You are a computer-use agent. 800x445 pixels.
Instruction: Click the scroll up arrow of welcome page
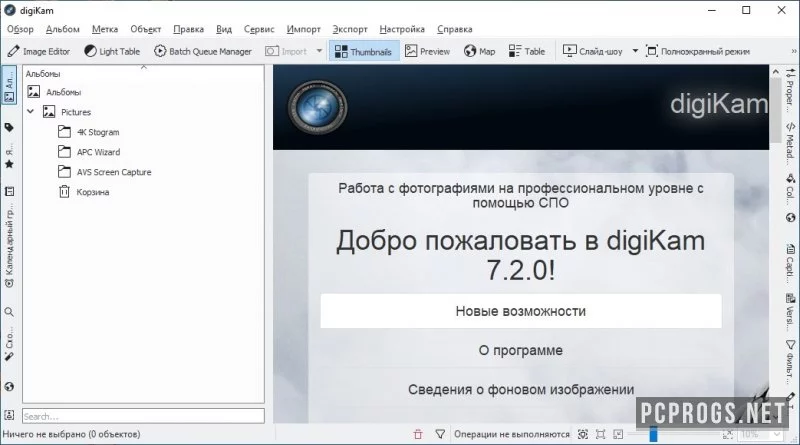[x=776, y=71]
